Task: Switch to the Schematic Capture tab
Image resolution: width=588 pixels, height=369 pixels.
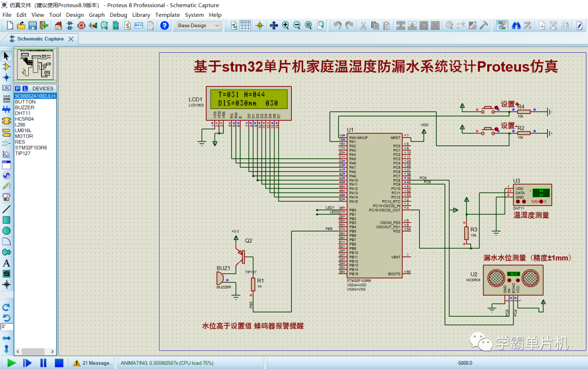Action: click(41, 39)
